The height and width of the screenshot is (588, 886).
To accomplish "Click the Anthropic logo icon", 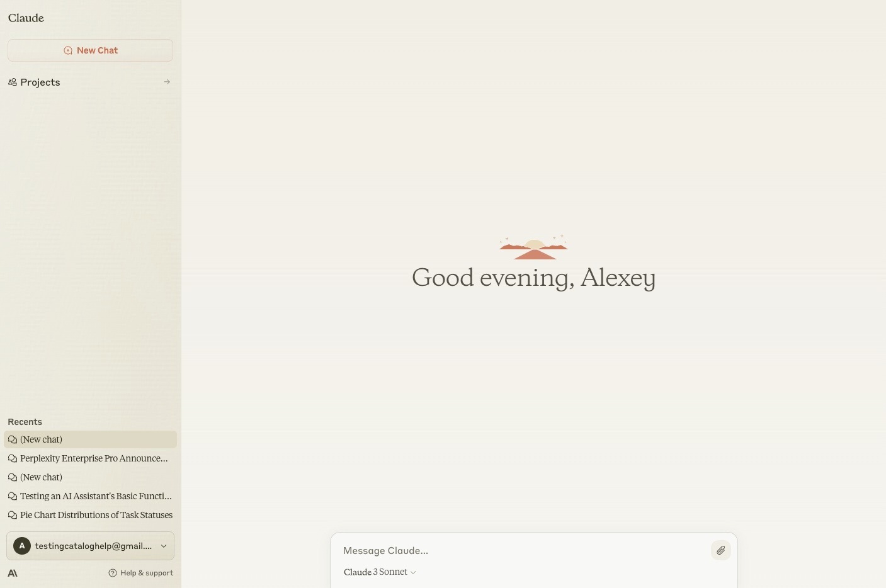I will [x=13, y=573].
